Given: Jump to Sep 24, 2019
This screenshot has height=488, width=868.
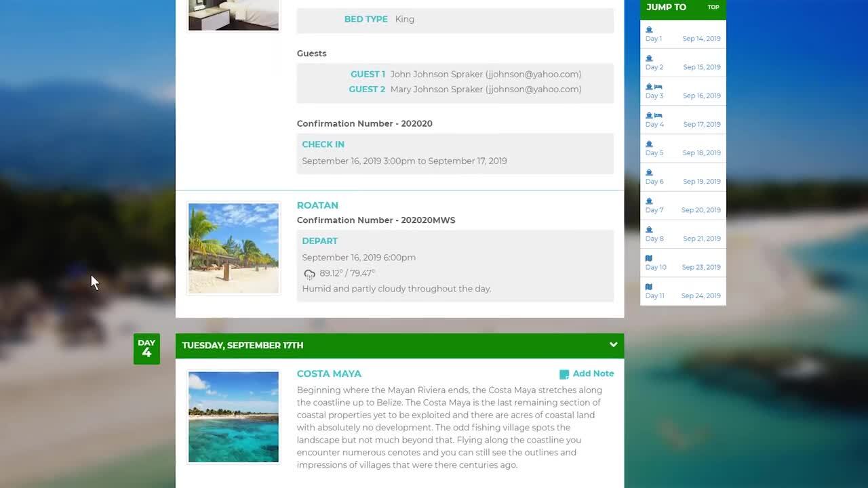Looking at the screenshot, I should point(701,296).
